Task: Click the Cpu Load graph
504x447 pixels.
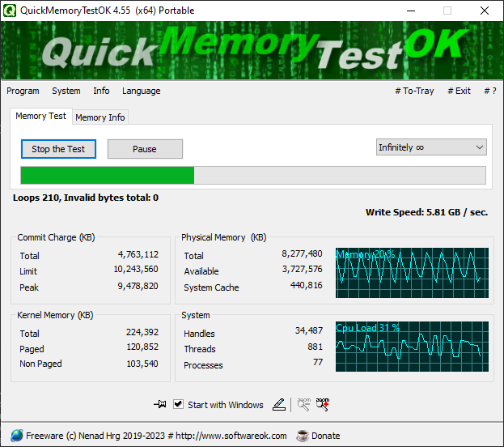Action: tap(412, 347)
